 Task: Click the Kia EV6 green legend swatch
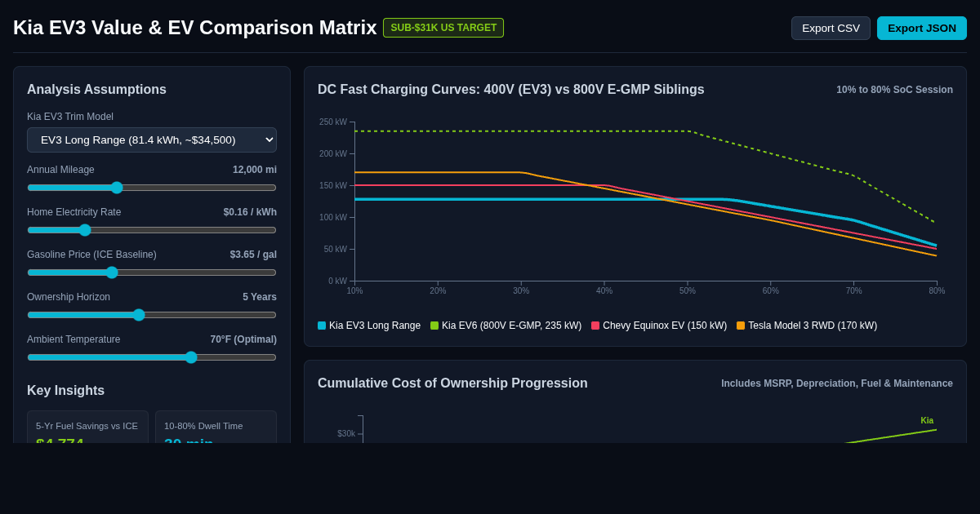click(434, 326)
